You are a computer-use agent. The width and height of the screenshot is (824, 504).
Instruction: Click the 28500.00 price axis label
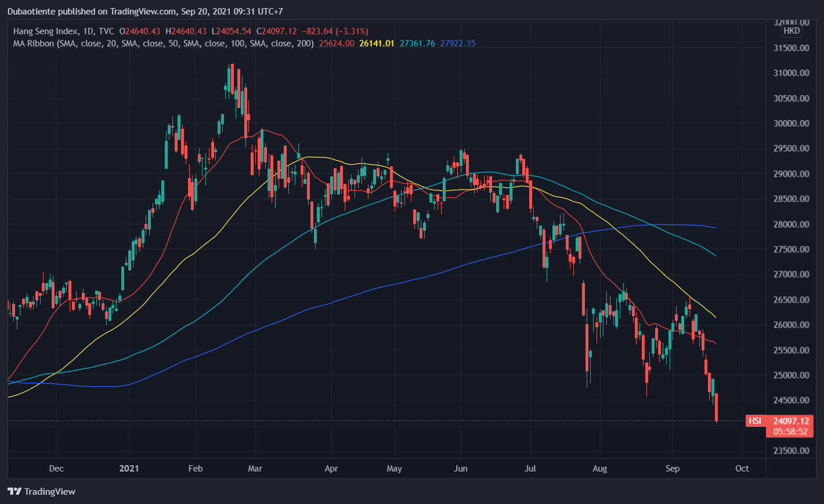pos(791,199)
